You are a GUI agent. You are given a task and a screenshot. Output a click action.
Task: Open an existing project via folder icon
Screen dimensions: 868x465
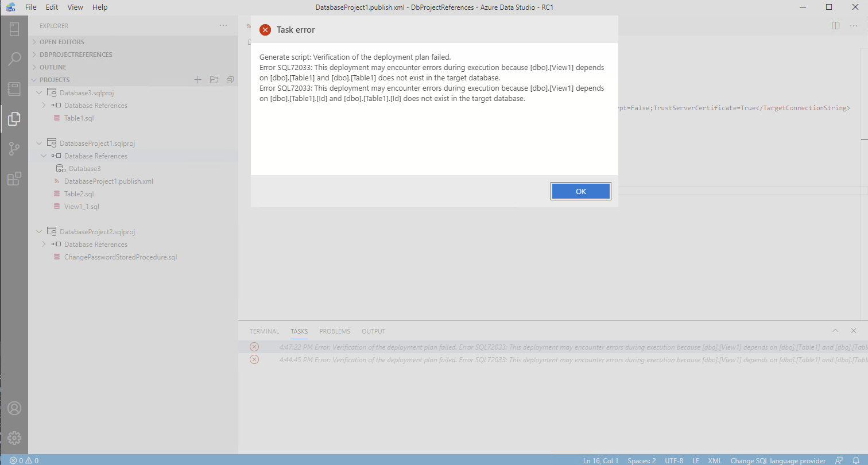pos(214,80)
